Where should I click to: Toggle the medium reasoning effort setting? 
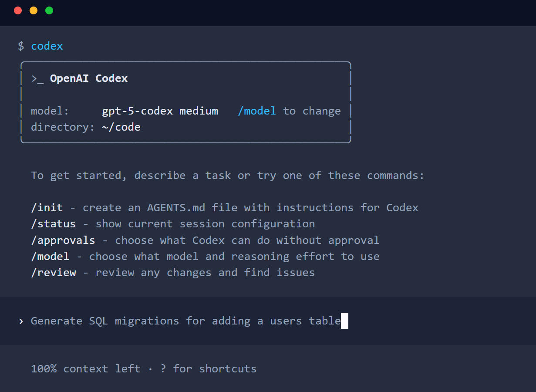pyautogui.click(x=199, y=111)
